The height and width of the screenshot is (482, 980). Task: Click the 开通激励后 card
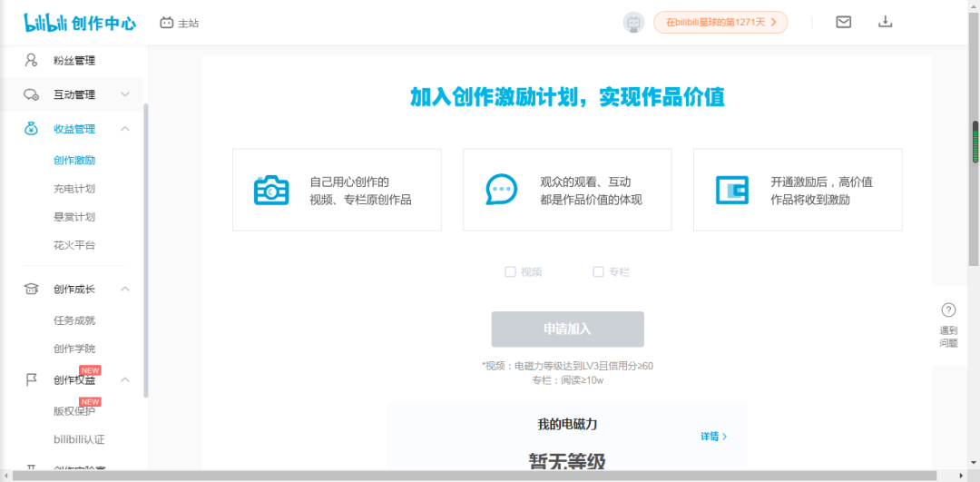tap(799, 190)
